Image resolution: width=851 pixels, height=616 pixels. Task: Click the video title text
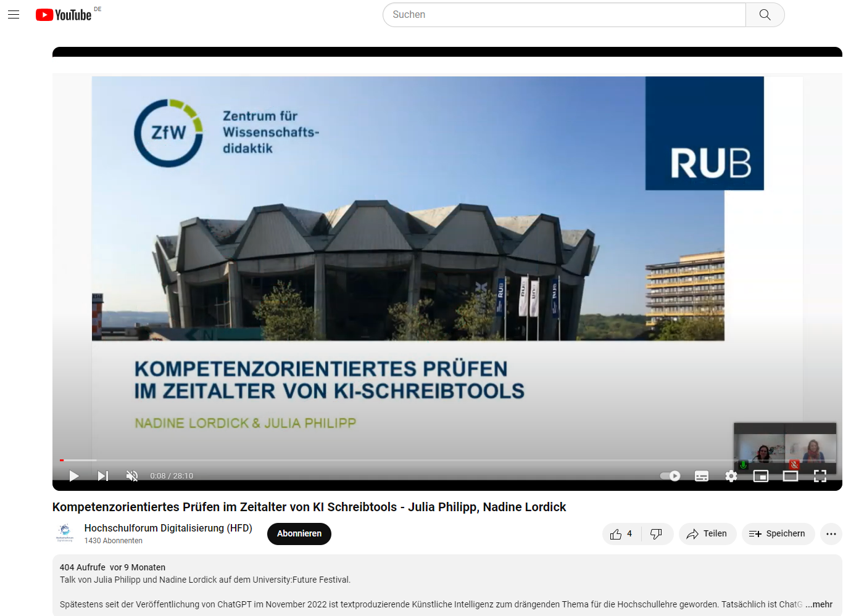click(x=309, y=507)
